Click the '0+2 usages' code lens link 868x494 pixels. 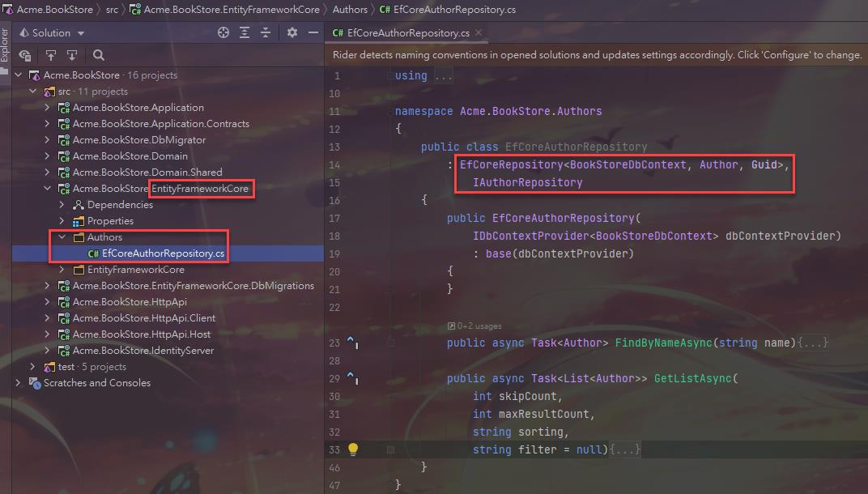coord(474,326)
